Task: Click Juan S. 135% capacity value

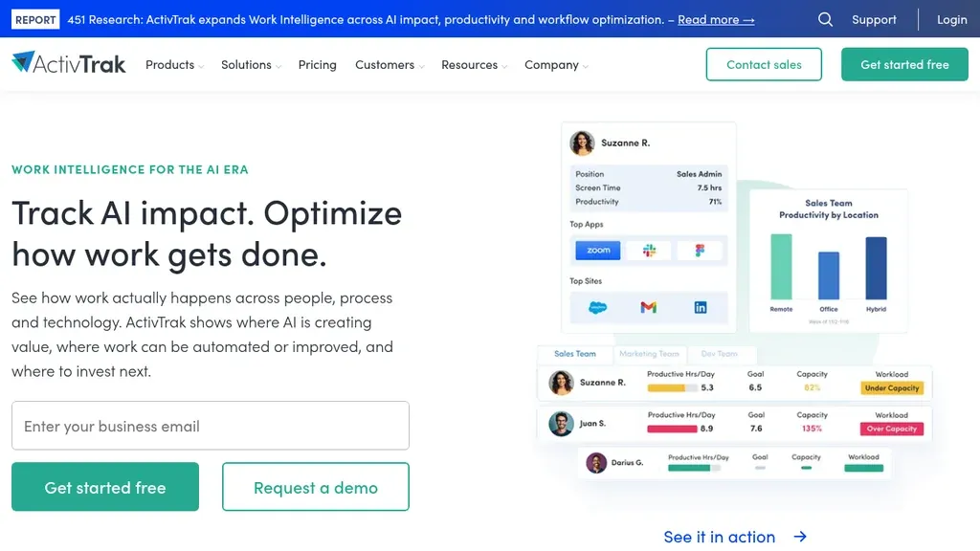Action: pyautogui.click(x=812, y=429)
